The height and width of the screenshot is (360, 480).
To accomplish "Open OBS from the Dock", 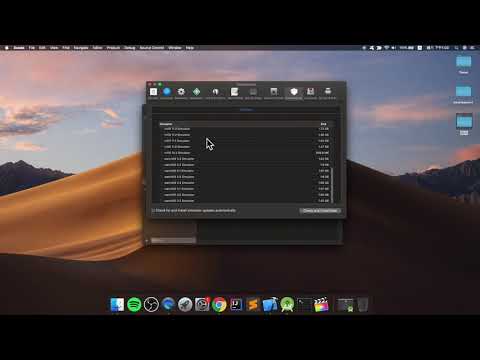I will pyautogui.click(x=151, y=304).
